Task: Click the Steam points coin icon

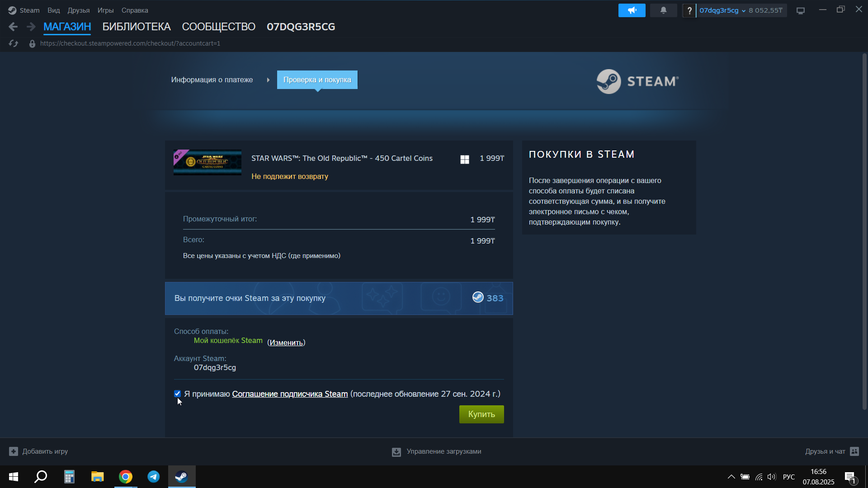Action: click(478, 297)
